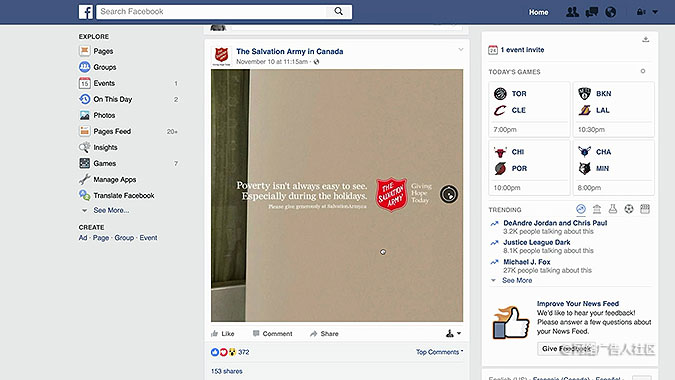Open the TOR vs CLE game card
675x380 pixels.
tap(529, 110)
